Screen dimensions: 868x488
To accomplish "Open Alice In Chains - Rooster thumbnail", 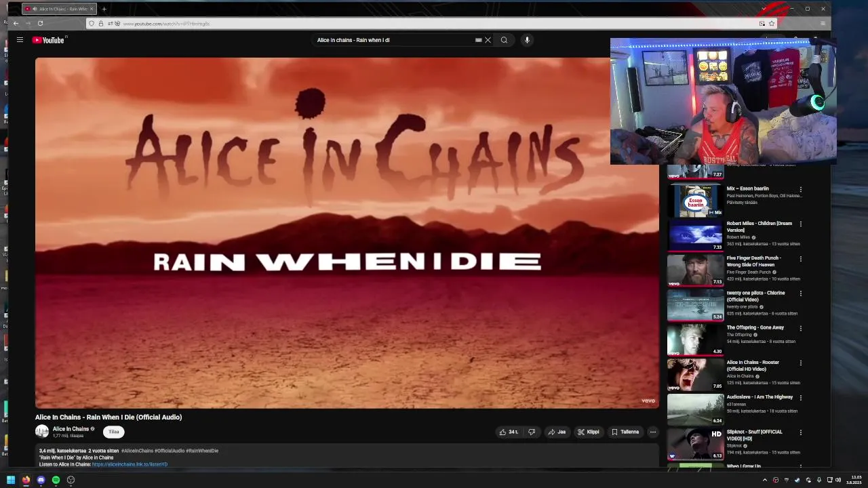I will point(695,373).
